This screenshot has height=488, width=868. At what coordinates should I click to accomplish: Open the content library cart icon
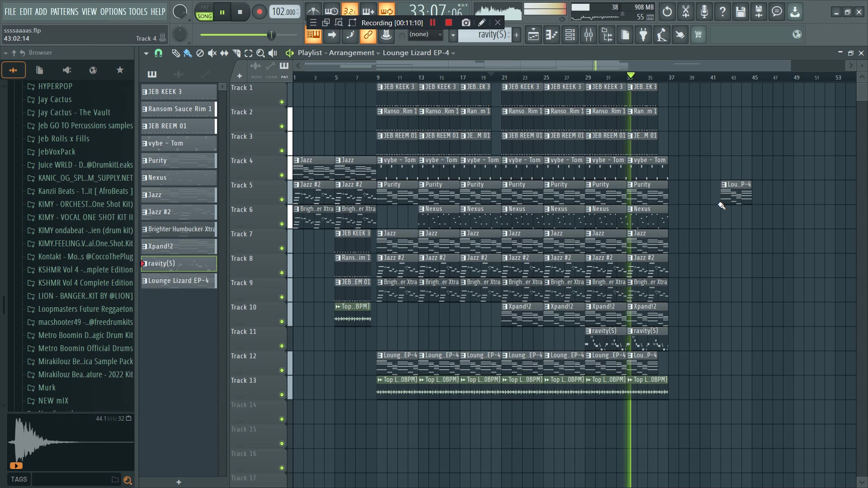698,35
